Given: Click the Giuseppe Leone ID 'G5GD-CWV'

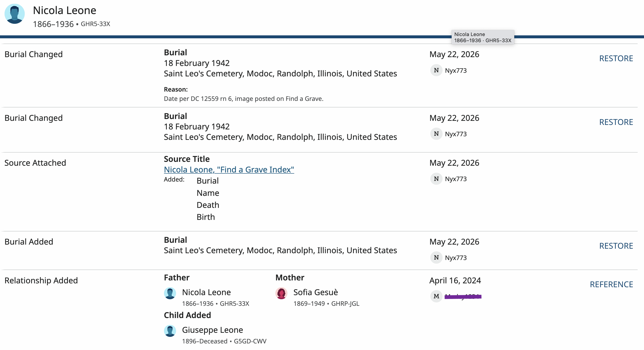Looking at the screenshot, I should coord(250,342).
